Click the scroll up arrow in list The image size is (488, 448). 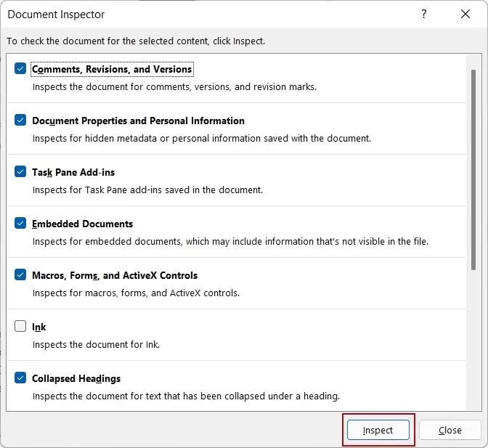(x=473, y=60)
